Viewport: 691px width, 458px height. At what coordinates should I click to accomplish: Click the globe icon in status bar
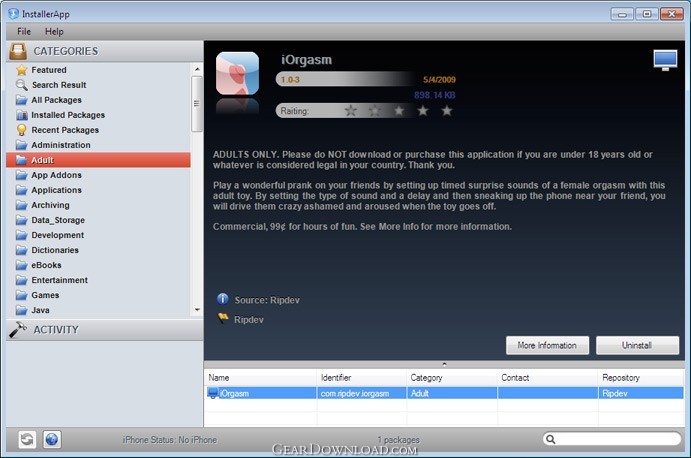pyautogui.click(x=52, y=439)
